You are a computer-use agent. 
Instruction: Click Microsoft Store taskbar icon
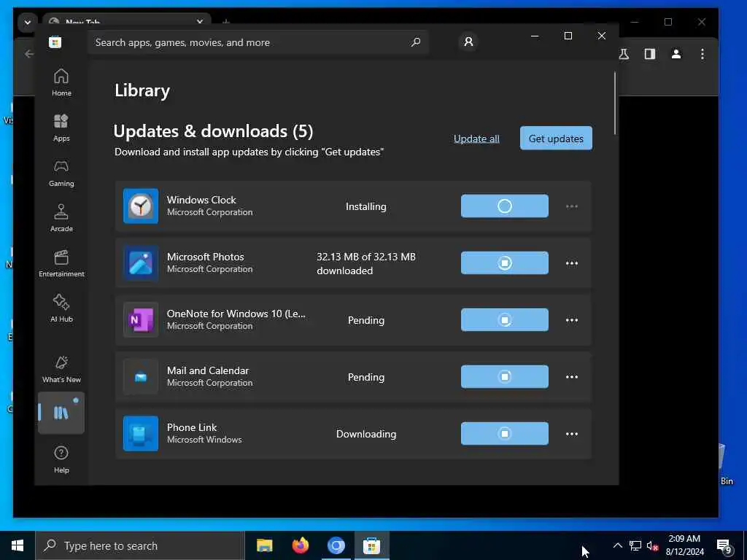pyautogui.click(x=371, y=545)
